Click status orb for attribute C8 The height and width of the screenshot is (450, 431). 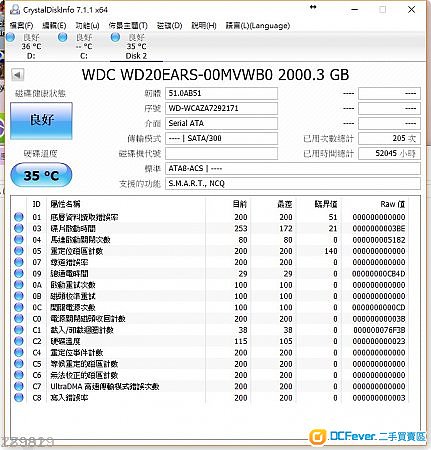pos(19,398)
